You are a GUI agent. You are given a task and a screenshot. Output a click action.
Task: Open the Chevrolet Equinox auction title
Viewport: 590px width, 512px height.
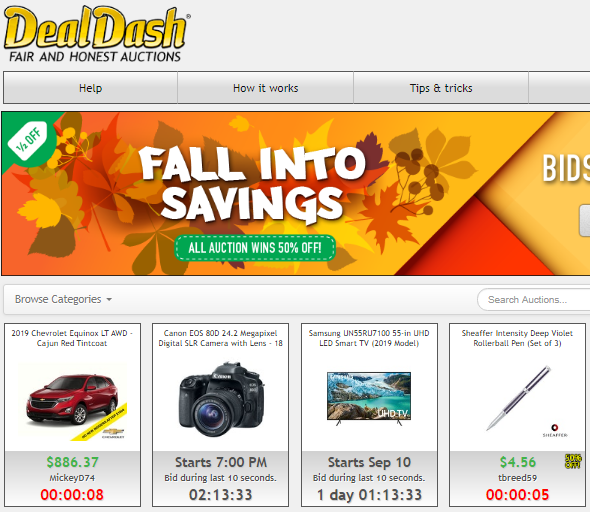[x=72, y=338]
